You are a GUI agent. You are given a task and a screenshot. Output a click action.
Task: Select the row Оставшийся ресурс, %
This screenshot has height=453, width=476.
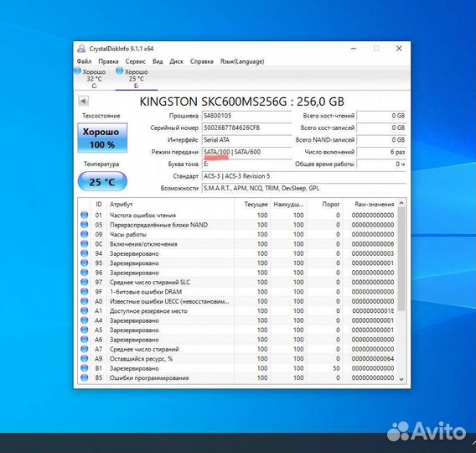(238, 358)
